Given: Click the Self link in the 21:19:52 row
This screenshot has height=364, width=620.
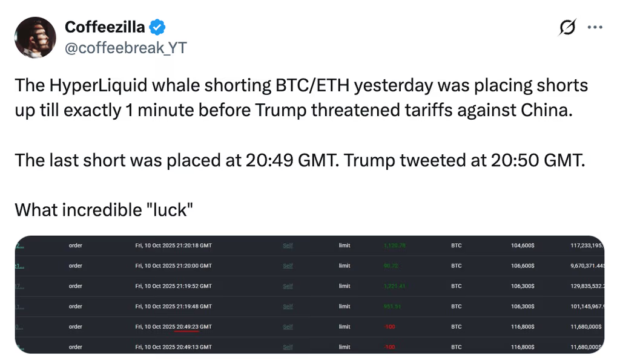Looking at the screenshot, I should pos(288,286).
